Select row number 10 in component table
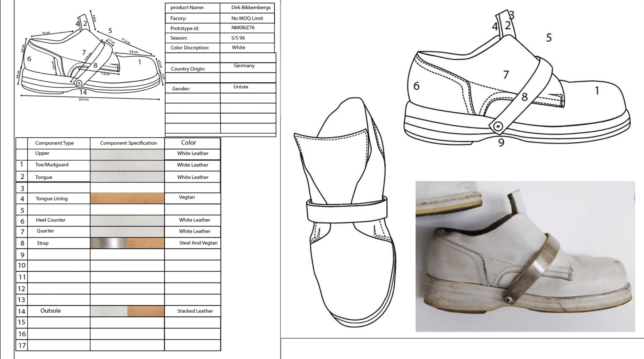The width and height of the screenshot is (644, 359). click(x=22, y=265)
